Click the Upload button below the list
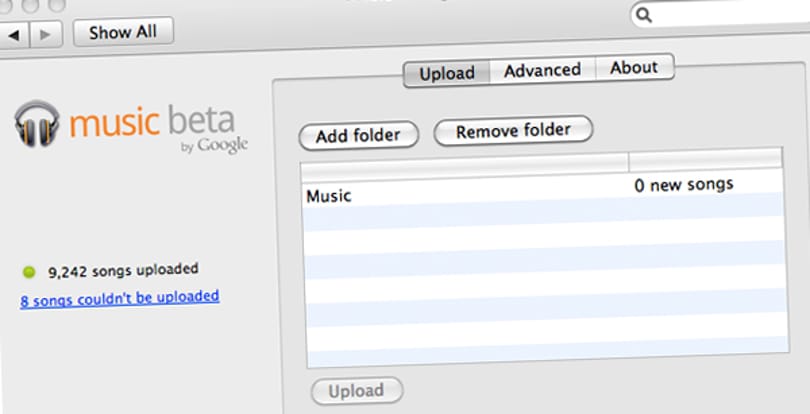This screenshot has height=414, width=810. 356,391
